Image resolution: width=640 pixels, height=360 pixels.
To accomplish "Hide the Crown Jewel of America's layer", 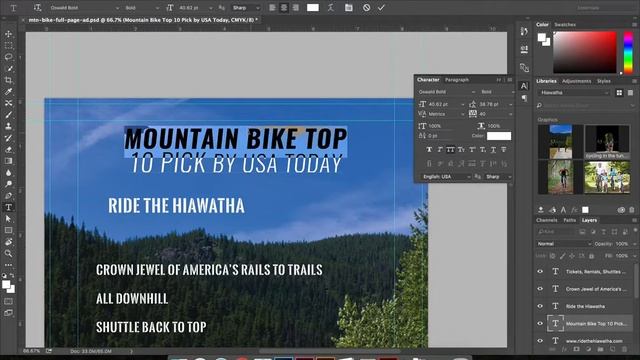I will pos(540,289).
